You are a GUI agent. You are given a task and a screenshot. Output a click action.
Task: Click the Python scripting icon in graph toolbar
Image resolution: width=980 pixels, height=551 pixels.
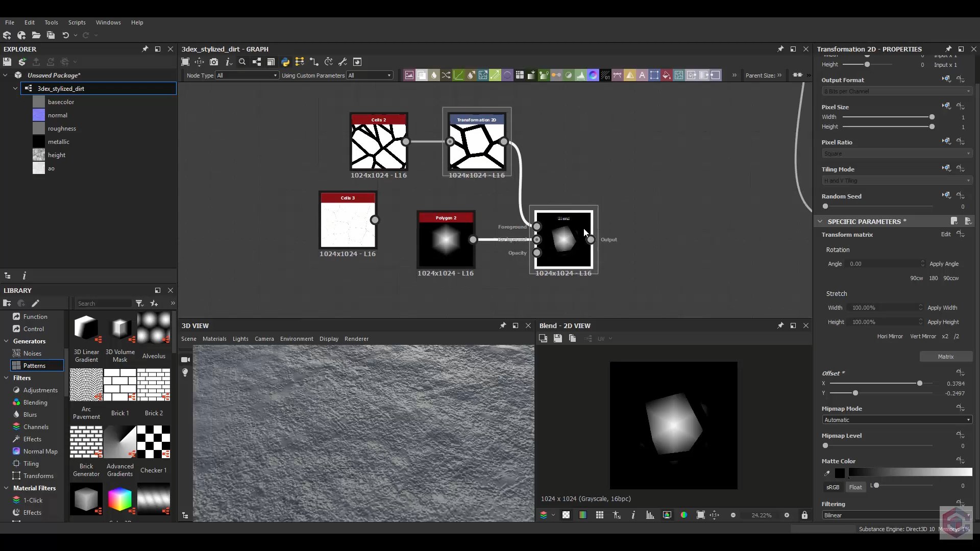(285, 62)
